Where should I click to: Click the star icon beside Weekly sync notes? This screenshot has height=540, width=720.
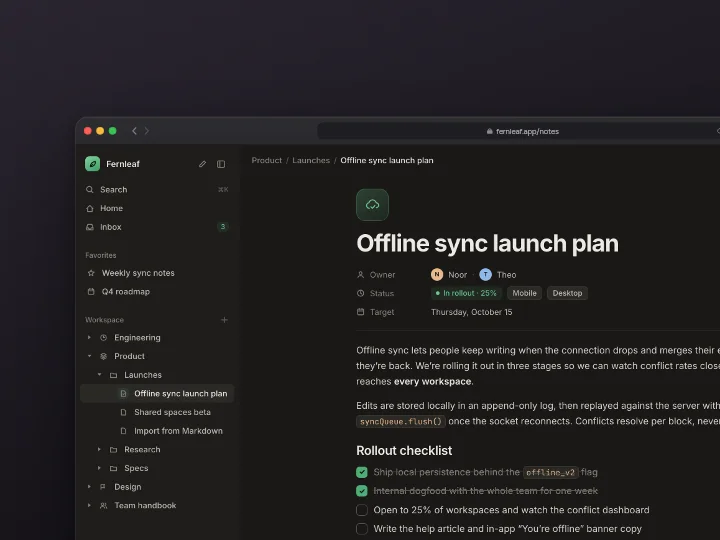[x=91, y=273]
